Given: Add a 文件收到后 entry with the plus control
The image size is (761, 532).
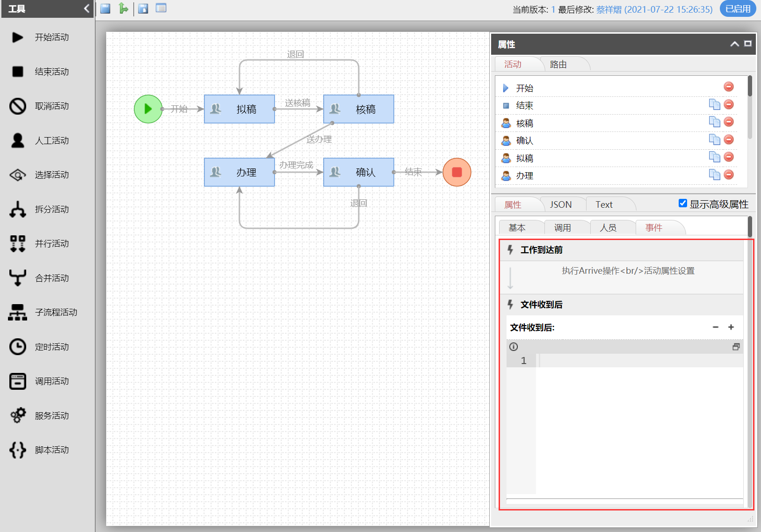Looking at the screenshot, I should point(731,328).
